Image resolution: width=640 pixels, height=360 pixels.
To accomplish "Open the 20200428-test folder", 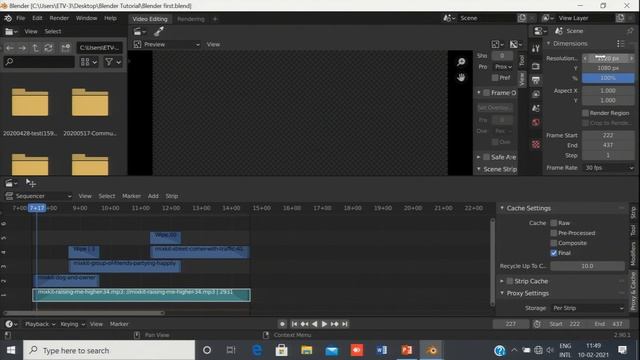I will 30,111.
